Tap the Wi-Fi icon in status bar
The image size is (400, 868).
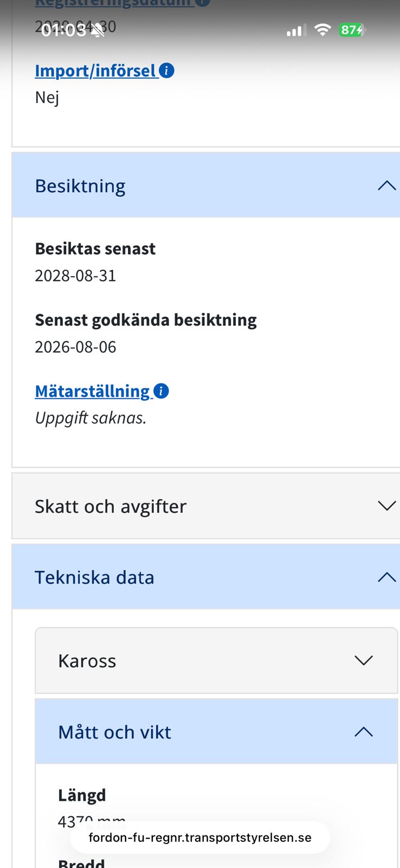coord(322,30)
